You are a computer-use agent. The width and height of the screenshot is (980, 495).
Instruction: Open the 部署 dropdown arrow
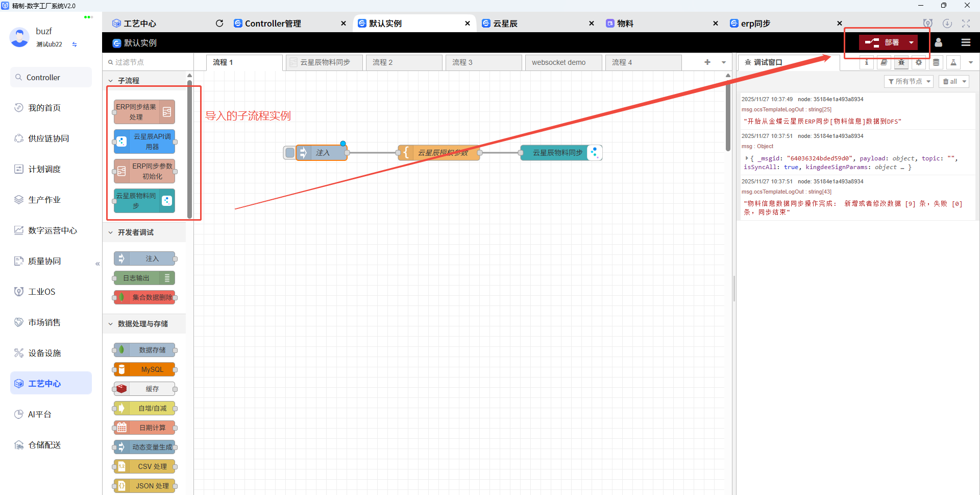(911, 42)
